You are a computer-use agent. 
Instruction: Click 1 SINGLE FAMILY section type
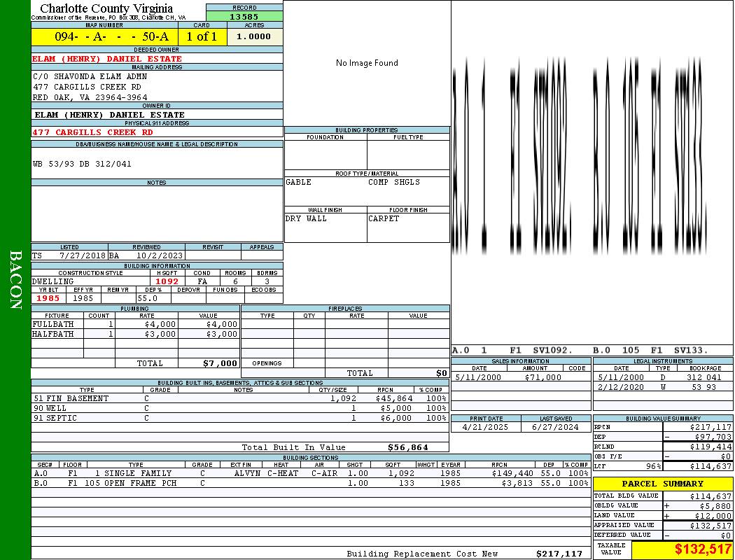(133, 473)
